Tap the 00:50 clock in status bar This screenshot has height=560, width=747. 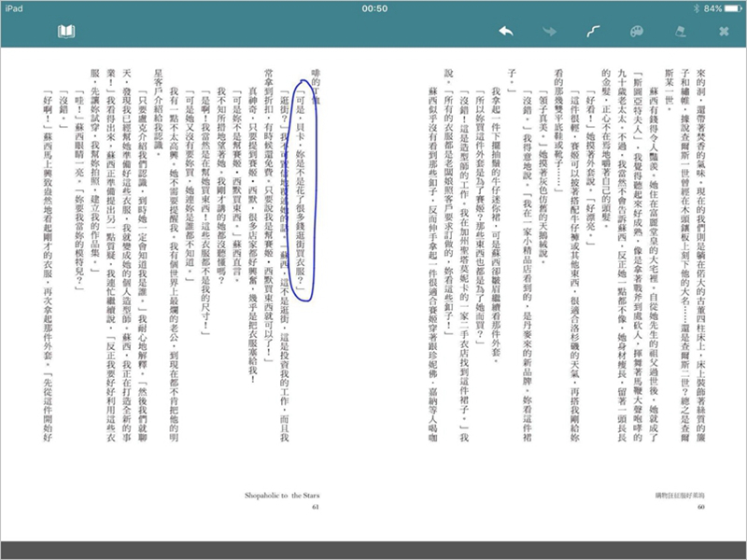tap(373, 7)
